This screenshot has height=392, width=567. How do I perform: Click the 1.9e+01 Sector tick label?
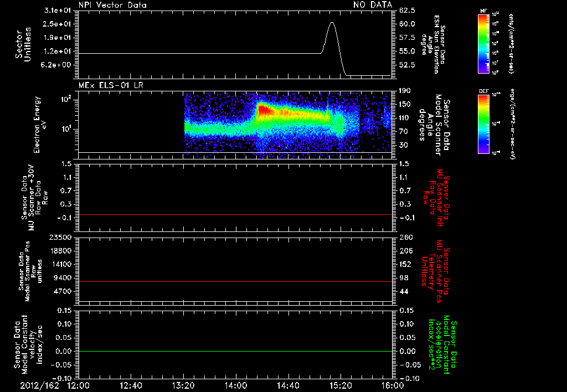[58, 38]
